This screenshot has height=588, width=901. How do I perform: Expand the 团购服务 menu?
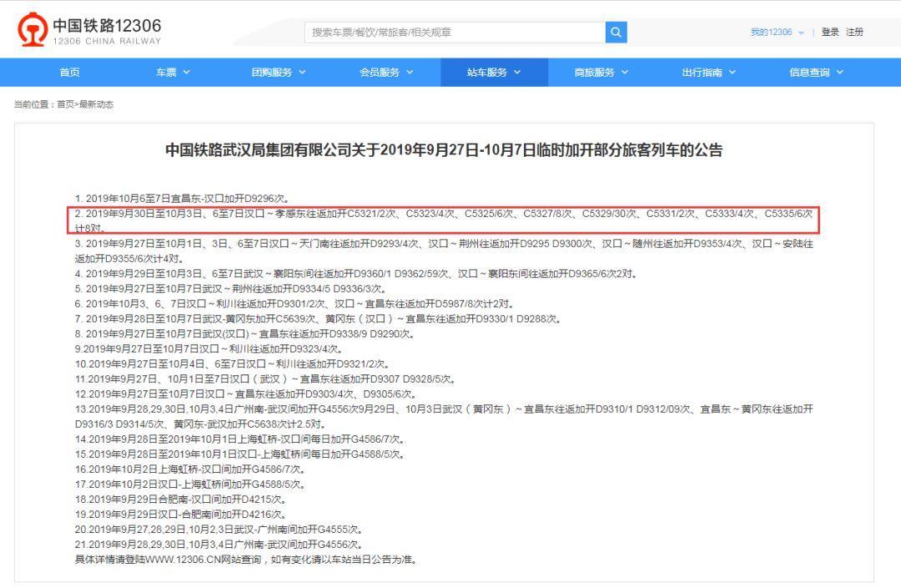(279, 73)
